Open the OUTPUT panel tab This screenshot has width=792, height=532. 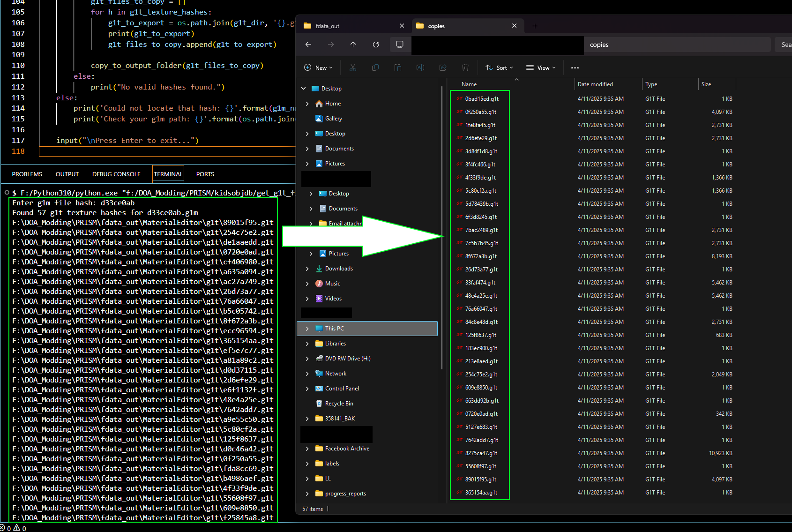click(x=67, y=174)
